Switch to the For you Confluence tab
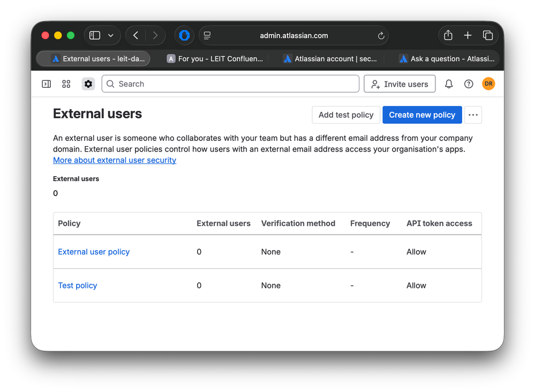The height and width of the screenshot is (392, 535). pyautogui.click(x=216, y=58)
